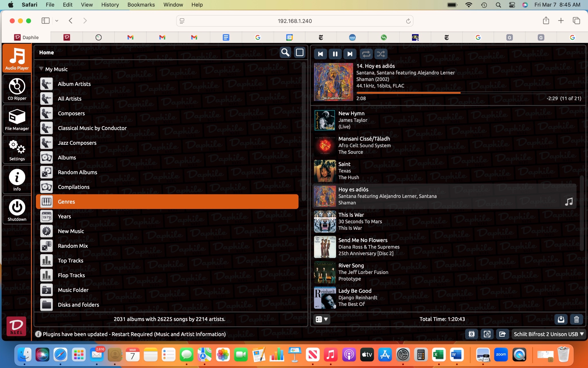Skip to the previous track

pyautogui.click(x=320, y=54)
